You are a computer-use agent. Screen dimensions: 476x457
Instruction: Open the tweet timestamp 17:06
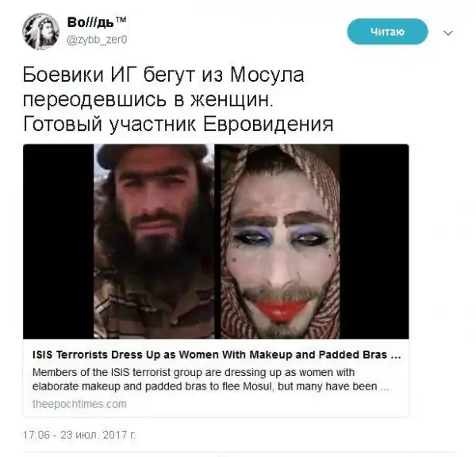coord(36,435)
